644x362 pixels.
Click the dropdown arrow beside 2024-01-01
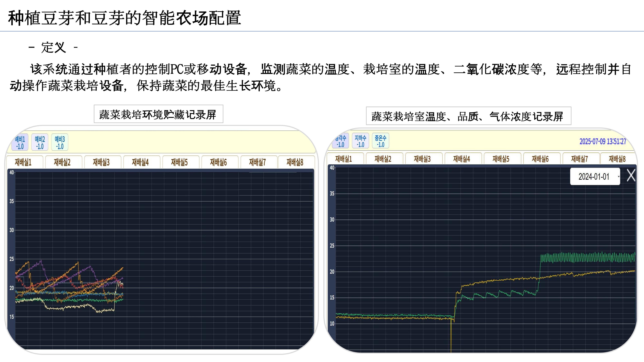click(x=619, y=177)
